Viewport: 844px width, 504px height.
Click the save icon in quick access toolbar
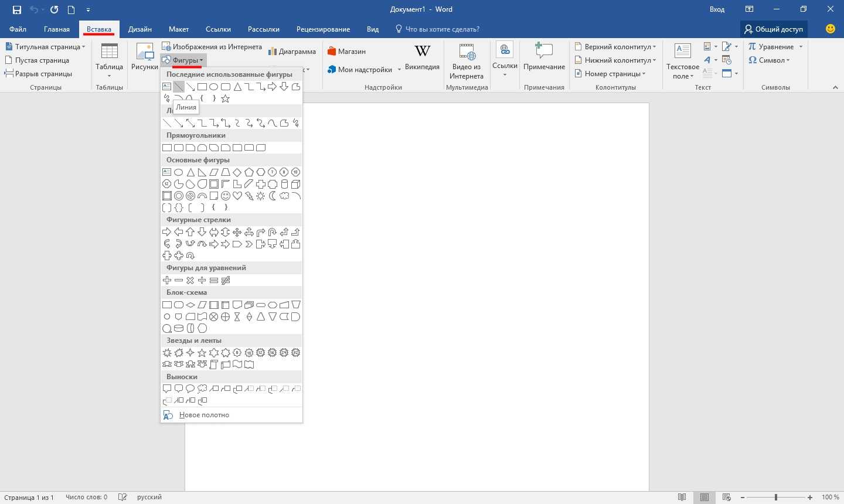point(17,9)
